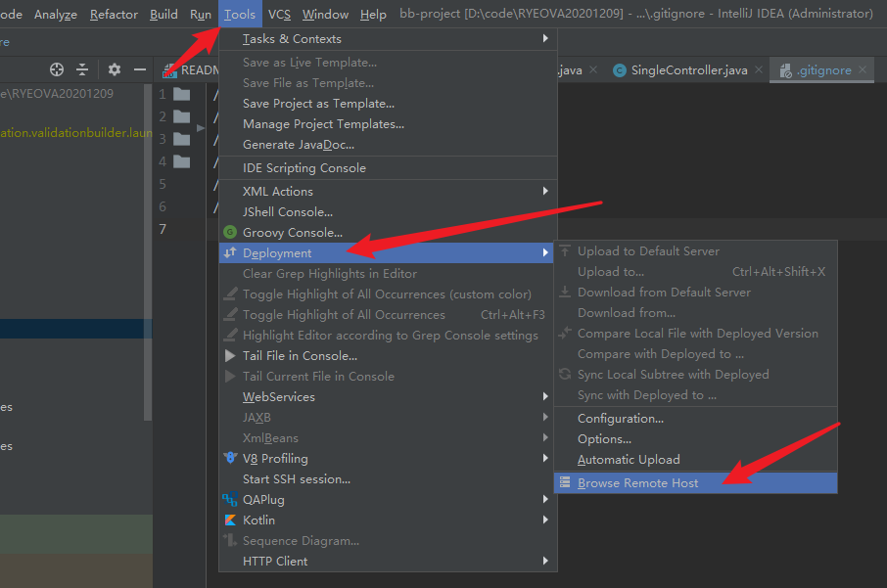Open the Run menu
Viewport: 887px width, 588px height.
coord(201,14)
